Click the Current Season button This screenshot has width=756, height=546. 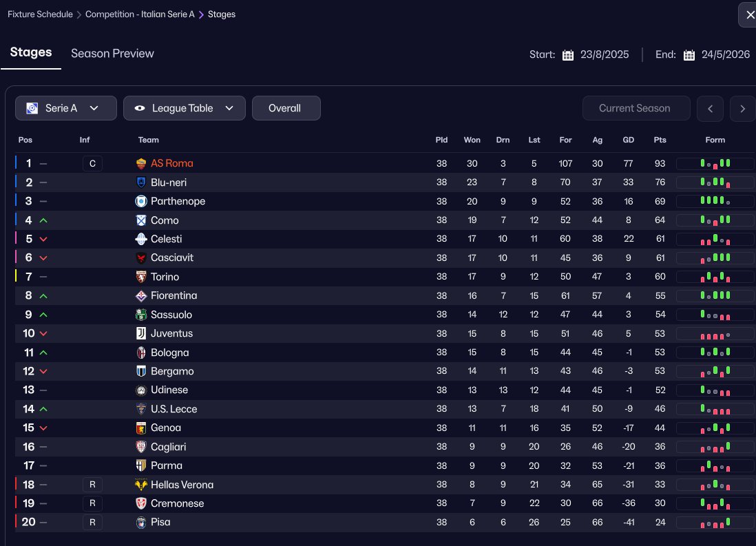pyautogui.click(x=634, y=108)
